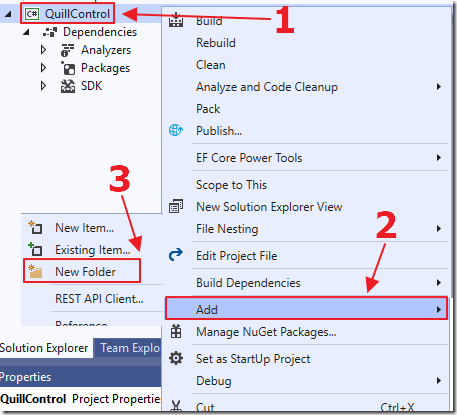Click the Build icon in context menu

(176, 20)
